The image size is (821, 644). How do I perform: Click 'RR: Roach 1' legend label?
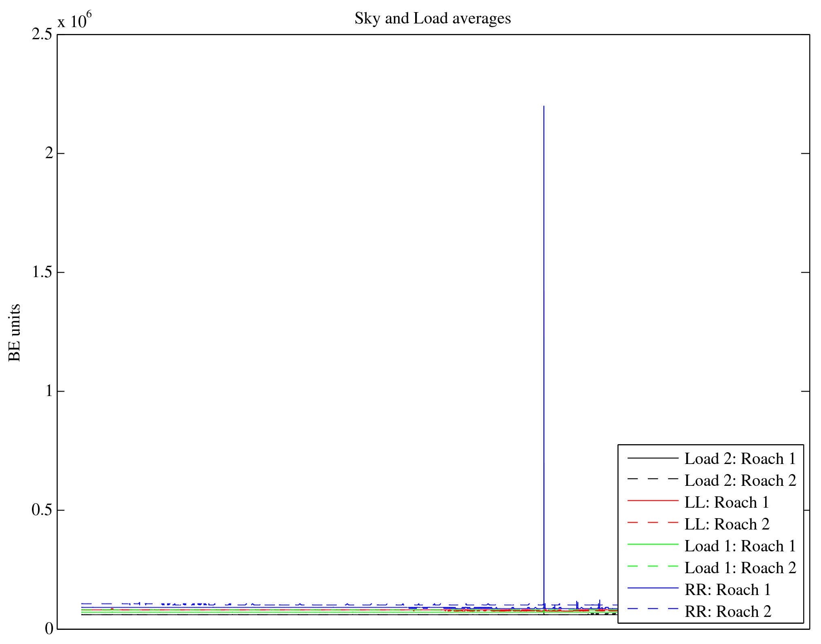(x=728, y=590)
